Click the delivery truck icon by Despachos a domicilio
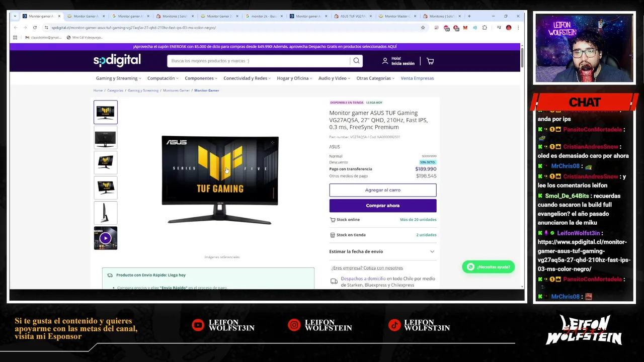644x362 pixels. point(334,282)
